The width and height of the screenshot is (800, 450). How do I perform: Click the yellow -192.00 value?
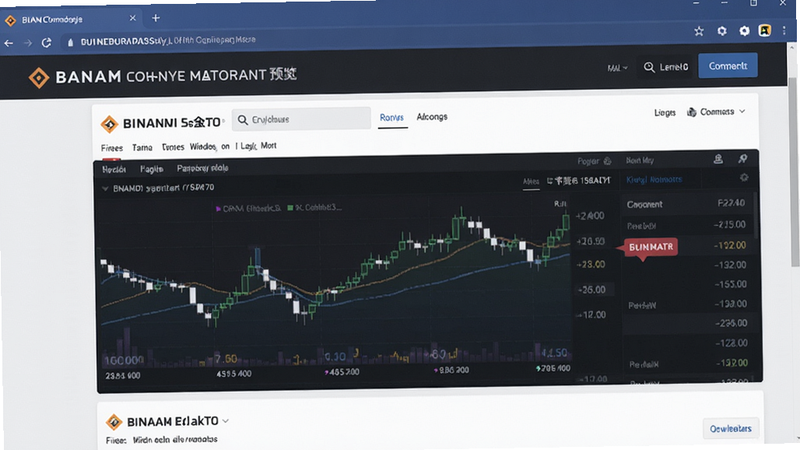(730, 245)
